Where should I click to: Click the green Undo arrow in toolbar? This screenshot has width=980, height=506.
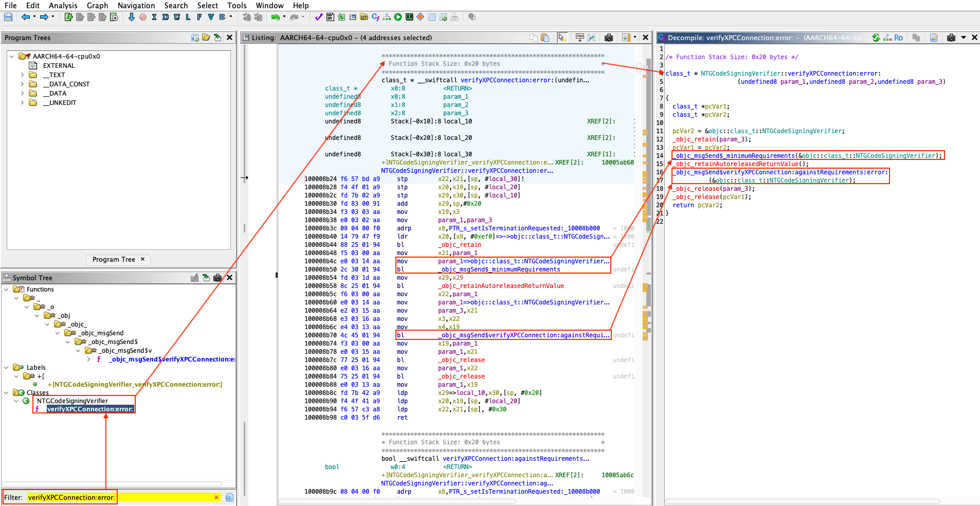click(275, 17)
